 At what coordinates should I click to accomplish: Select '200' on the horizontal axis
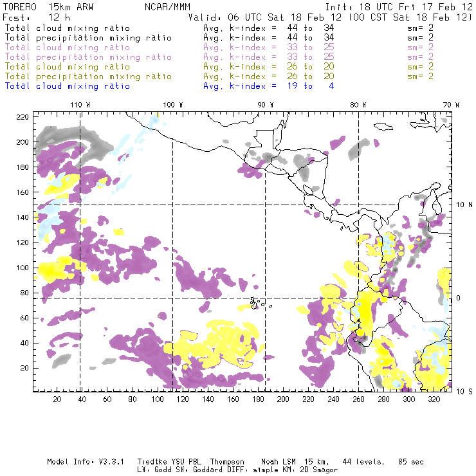(x=283, y=399)
